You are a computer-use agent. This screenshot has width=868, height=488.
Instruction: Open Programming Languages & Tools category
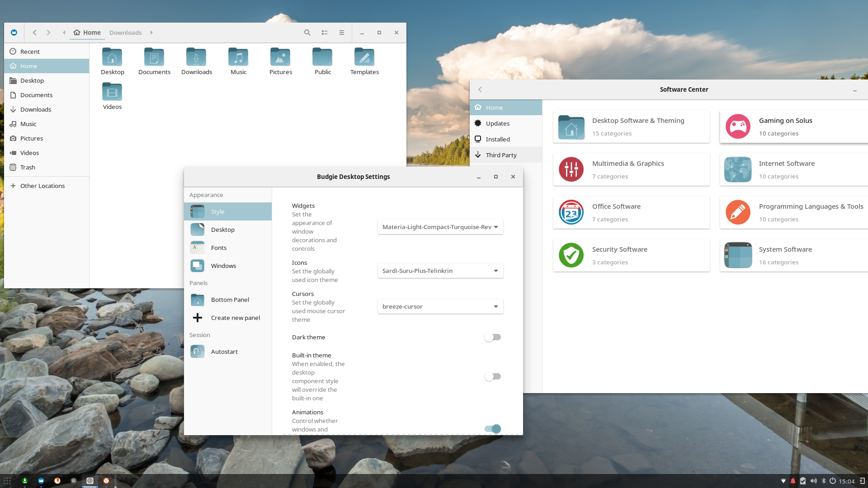coord(794,212)
